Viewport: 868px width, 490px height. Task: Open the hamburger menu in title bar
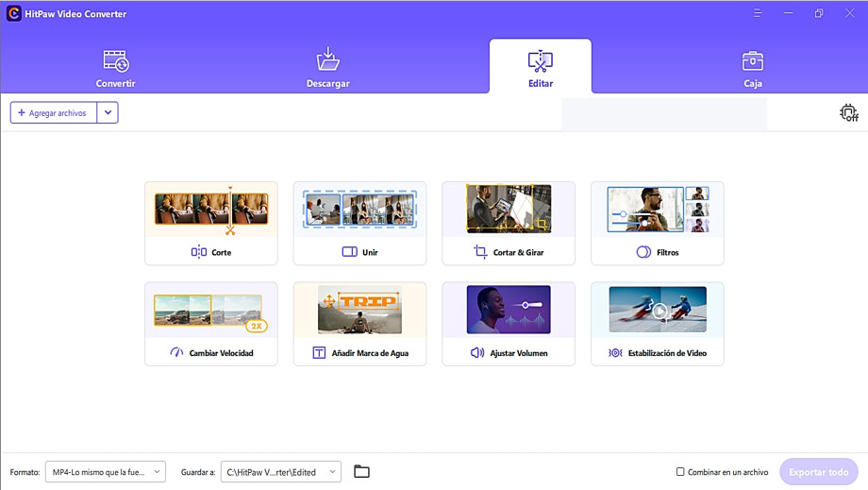pyautogui.click(x=758, y=13)
